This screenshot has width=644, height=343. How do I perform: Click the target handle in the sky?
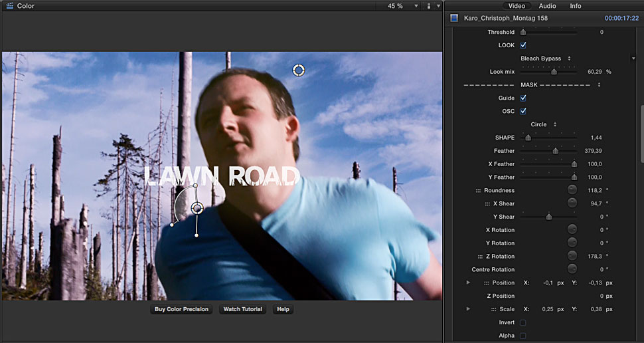tap(299, 70)
